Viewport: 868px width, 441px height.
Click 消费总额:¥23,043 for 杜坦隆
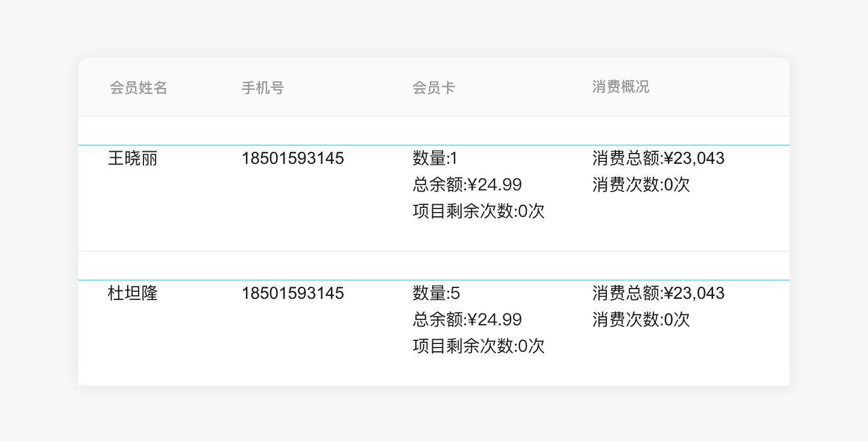658,293
